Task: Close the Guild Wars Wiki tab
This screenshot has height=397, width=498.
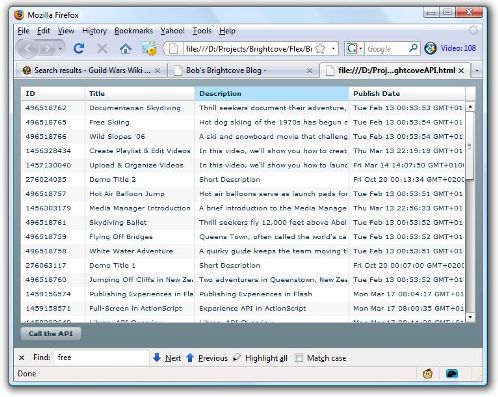Action: (157, 71)
